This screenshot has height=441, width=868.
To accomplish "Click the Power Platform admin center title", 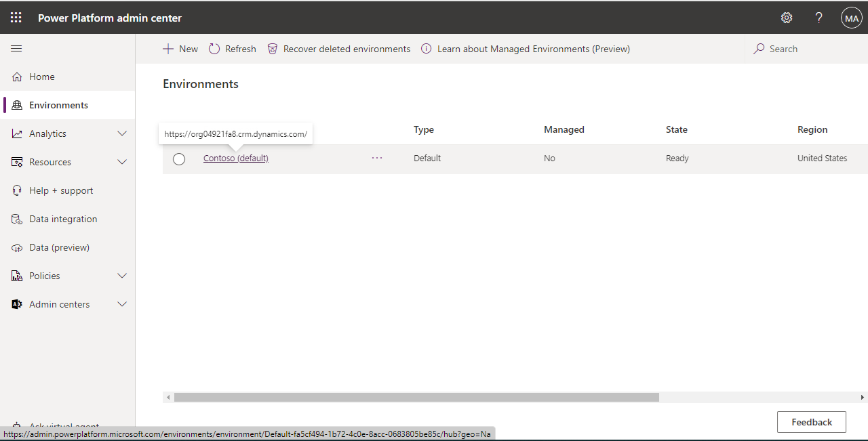I will 110,18.
